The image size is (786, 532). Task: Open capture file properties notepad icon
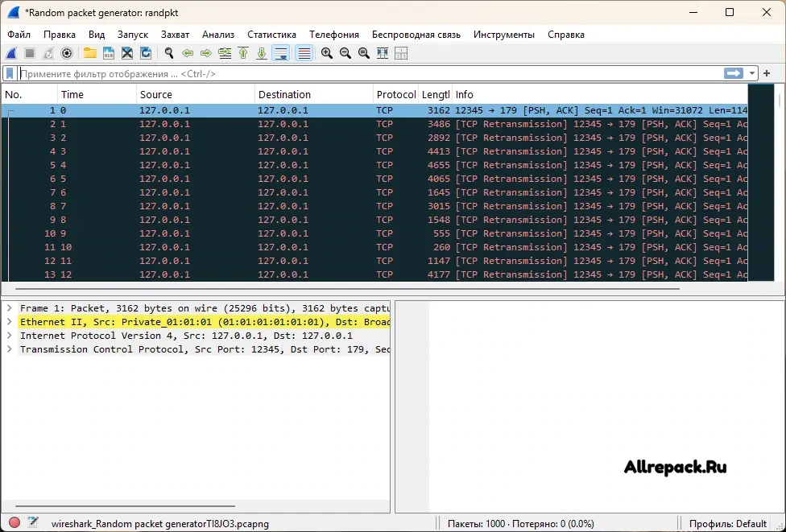coord(33,522)
